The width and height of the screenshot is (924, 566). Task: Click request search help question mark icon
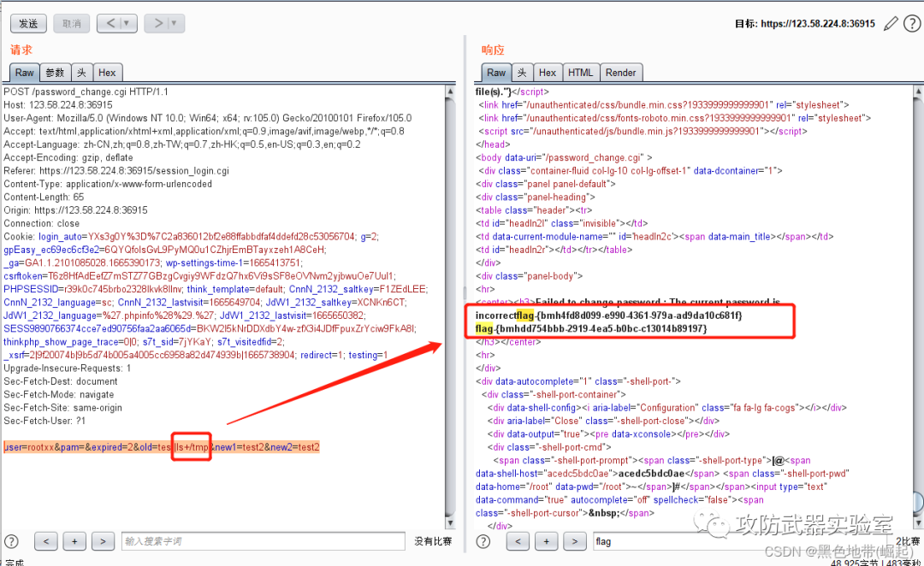pos(12,541)
